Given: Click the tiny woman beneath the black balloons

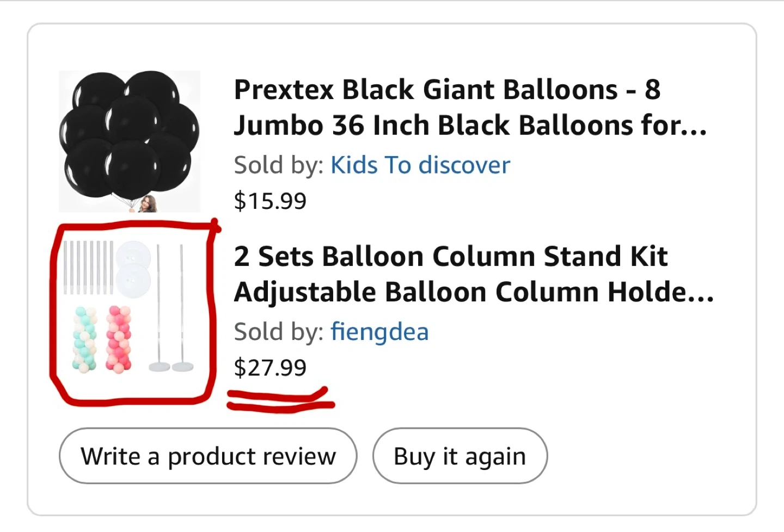Looking at the screenshot, I should [147, 205].
